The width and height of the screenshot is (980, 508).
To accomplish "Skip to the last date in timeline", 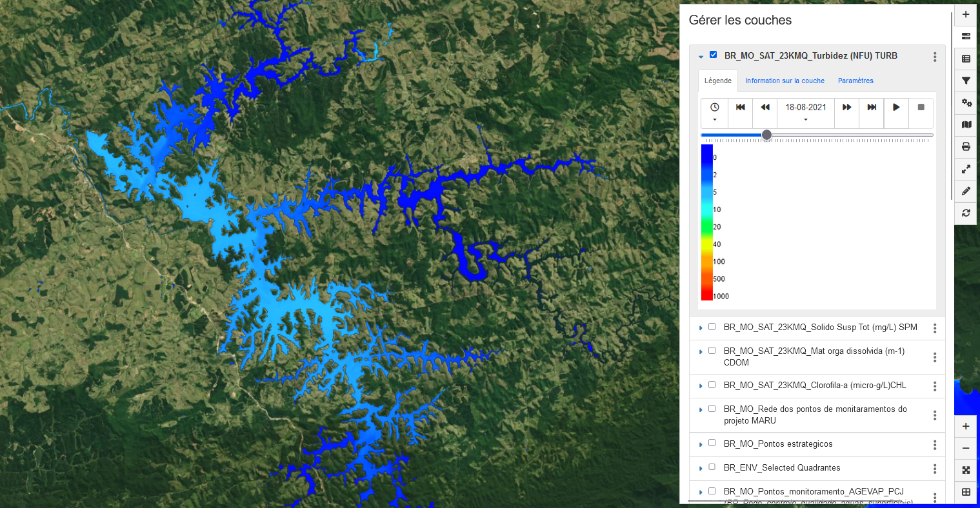I will tap(872, 108).
